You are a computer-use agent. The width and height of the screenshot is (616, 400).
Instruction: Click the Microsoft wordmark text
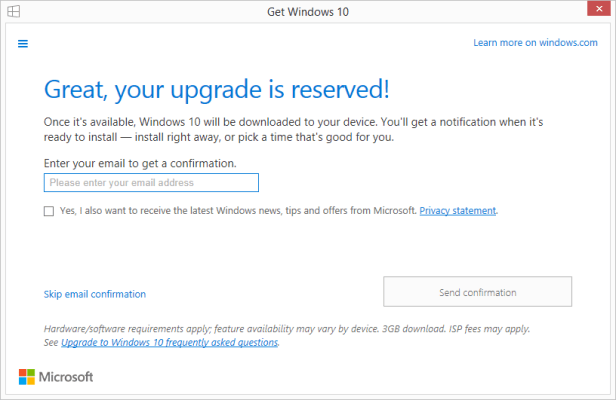coord(66,377)
